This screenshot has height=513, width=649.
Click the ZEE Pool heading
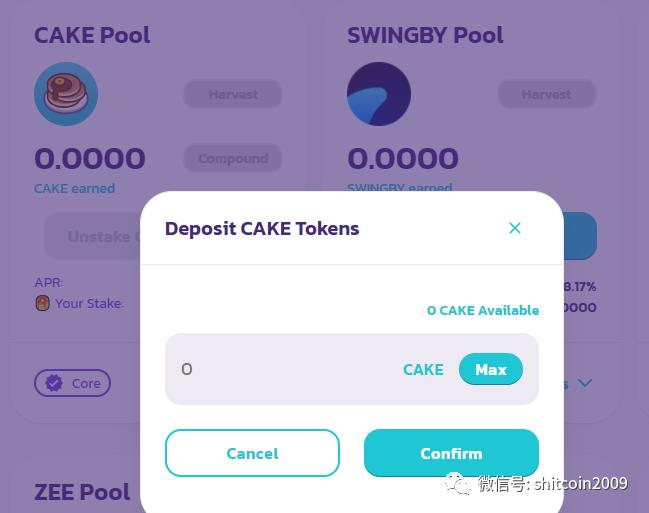pos(82,492)
